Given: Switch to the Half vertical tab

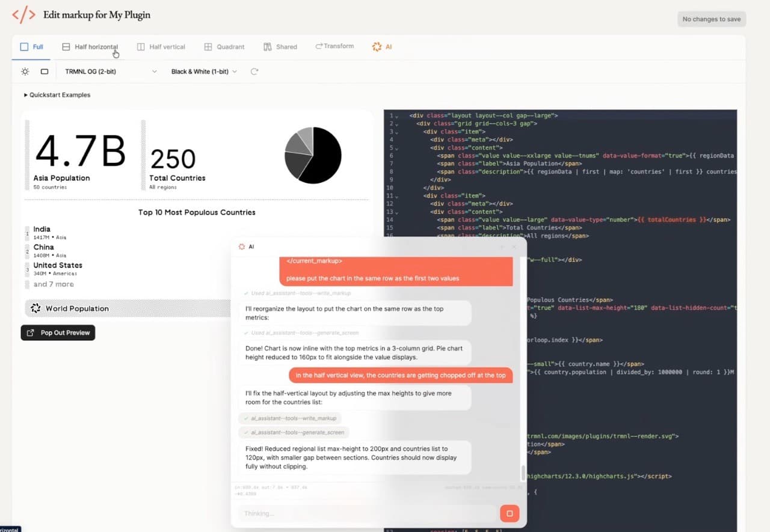Looking at the screenshot, I should pyautogui.click(x=161, y=47).
